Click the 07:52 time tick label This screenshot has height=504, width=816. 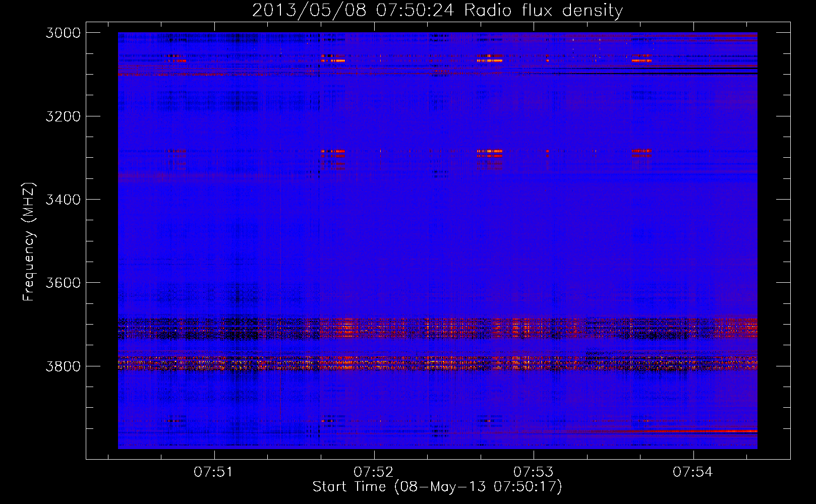pyautogui.click(x=374, y=472)
